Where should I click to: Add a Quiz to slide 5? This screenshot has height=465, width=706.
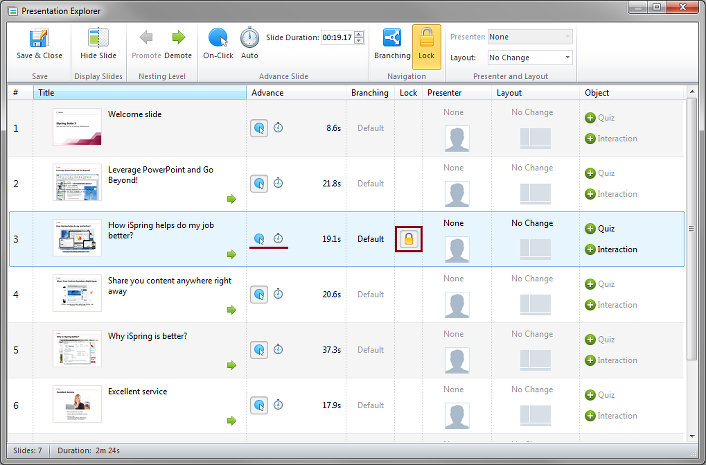tap(600, 339)
